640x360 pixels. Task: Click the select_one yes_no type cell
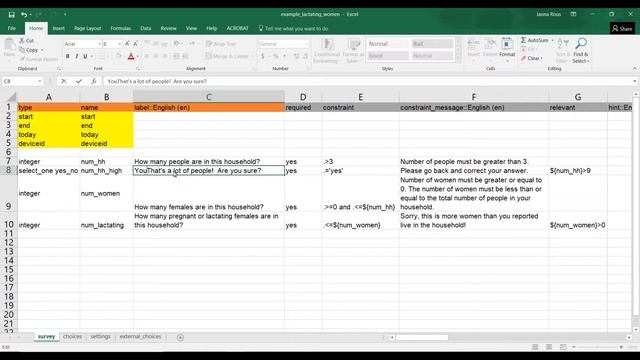click(x=49, y=171)
